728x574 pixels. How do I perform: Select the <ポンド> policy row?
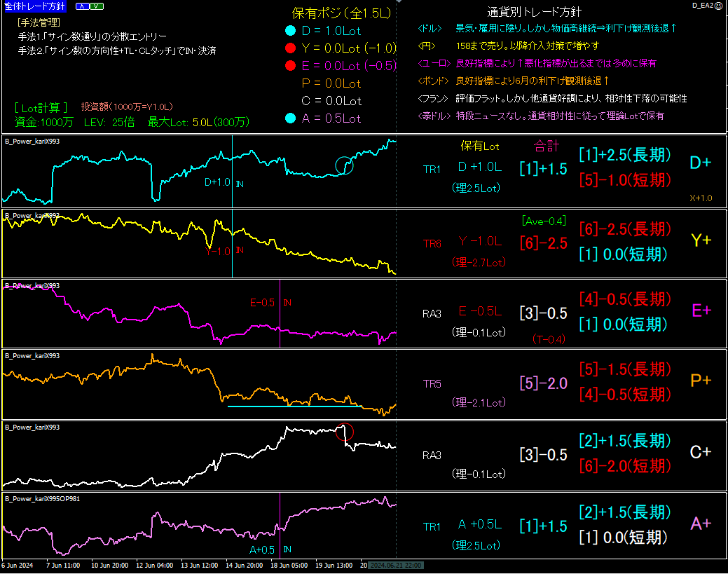(513, 81)
